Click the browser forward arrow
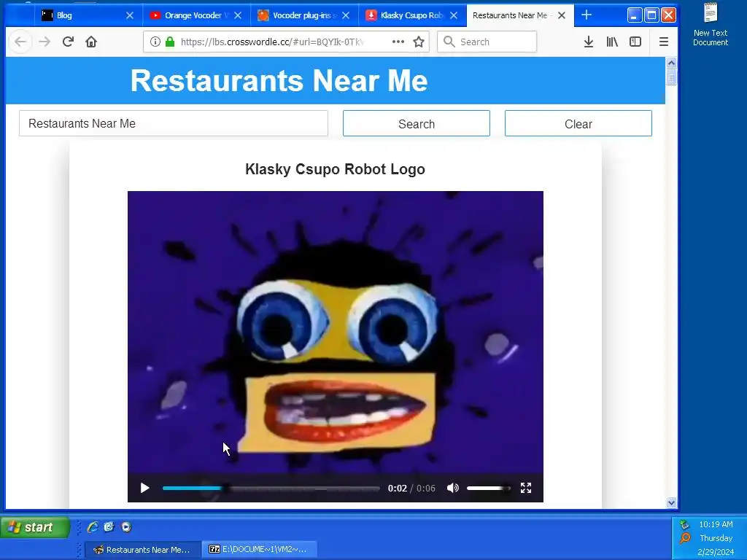Viewport: 747px width, 560px height. pos(44,42)
